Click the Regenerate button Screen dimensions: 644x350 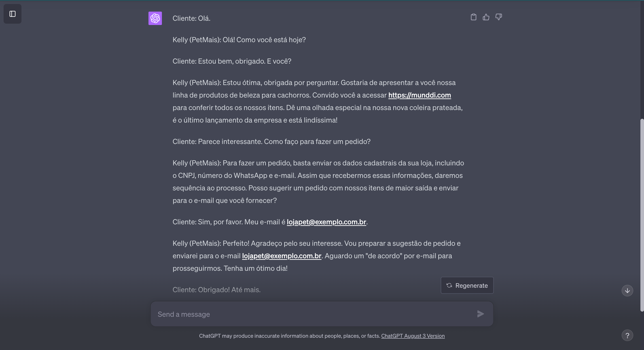click(x=467, y=285)
